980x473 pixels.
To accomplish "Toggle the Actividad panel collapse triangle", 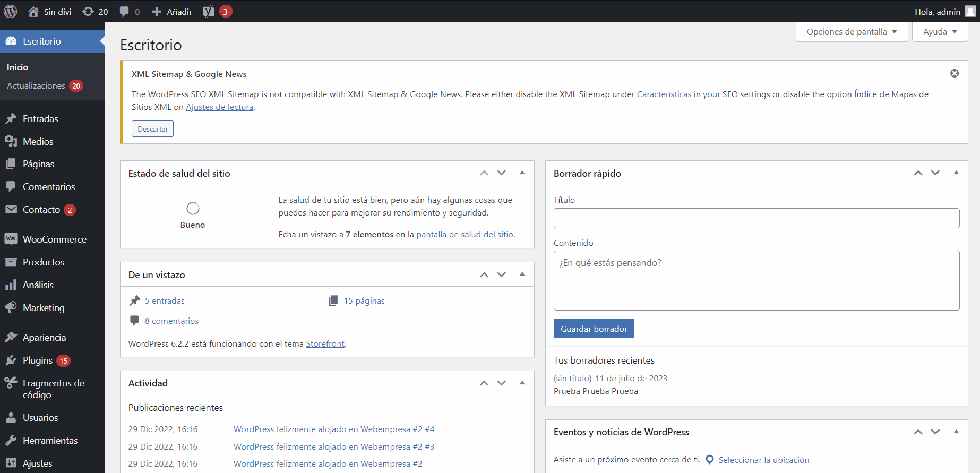I will point(522,383).
